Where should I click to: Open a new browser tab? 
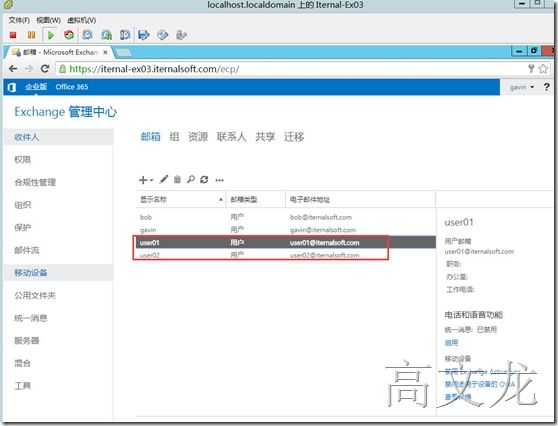tap(123, 53)
